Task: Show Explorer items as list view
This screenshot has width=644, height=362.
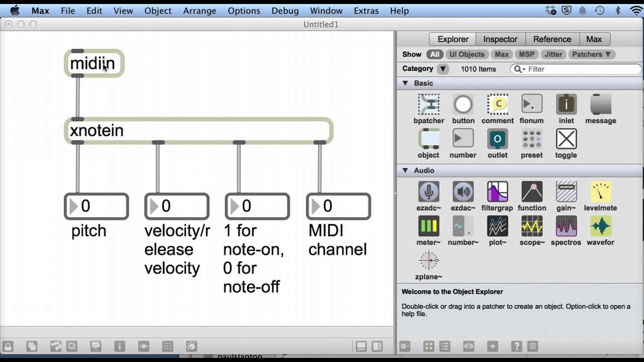Action: (445, 346)
